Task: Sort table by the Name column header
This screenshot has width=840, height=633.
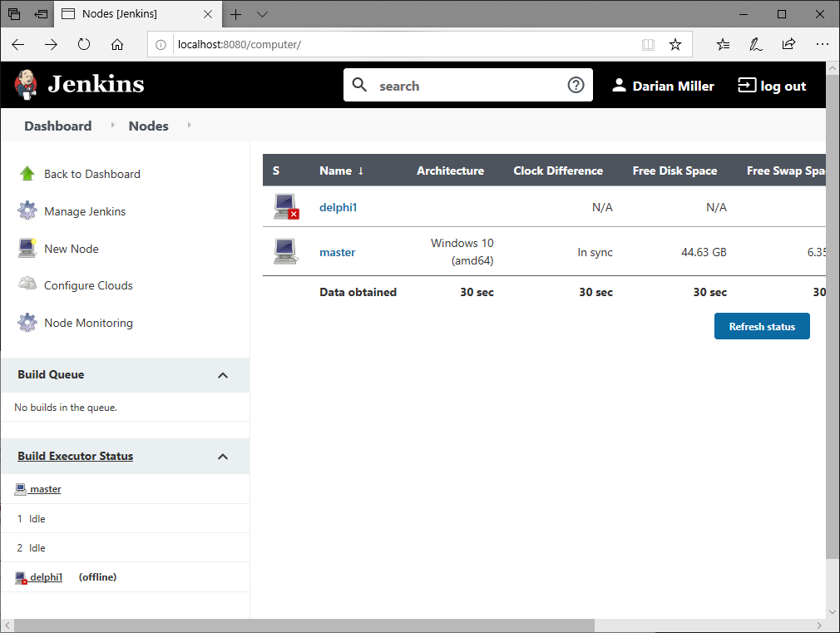Action: (336, 171)
